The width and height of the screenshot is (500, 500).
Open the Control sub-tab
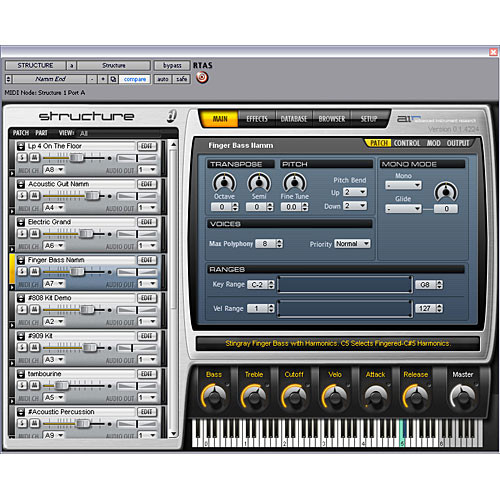coord(407,143)
